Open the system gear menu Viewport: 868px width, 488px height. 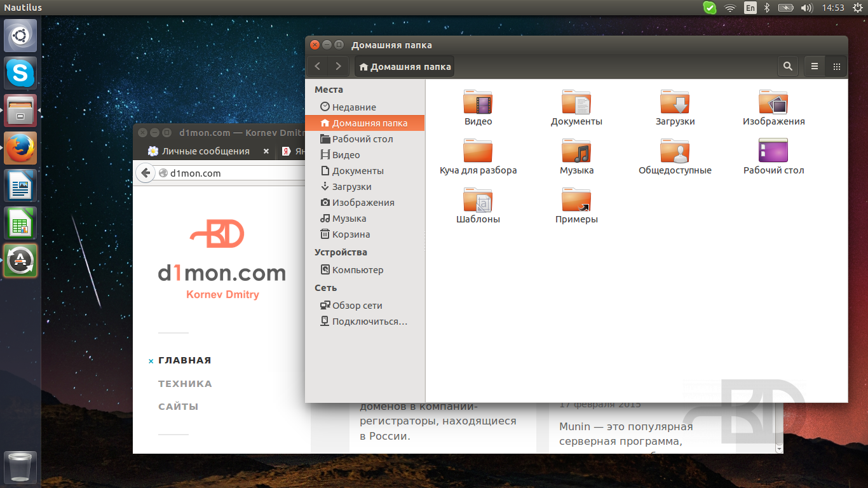(x=856, y=8)
